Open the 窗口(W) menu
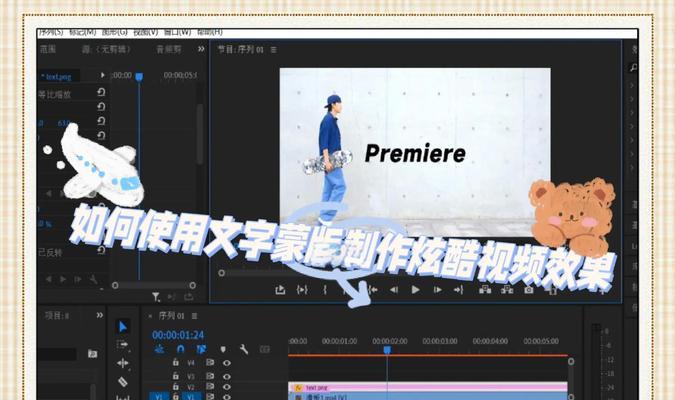This screenshot has height=400, width=675. click(x=177, y=32)
